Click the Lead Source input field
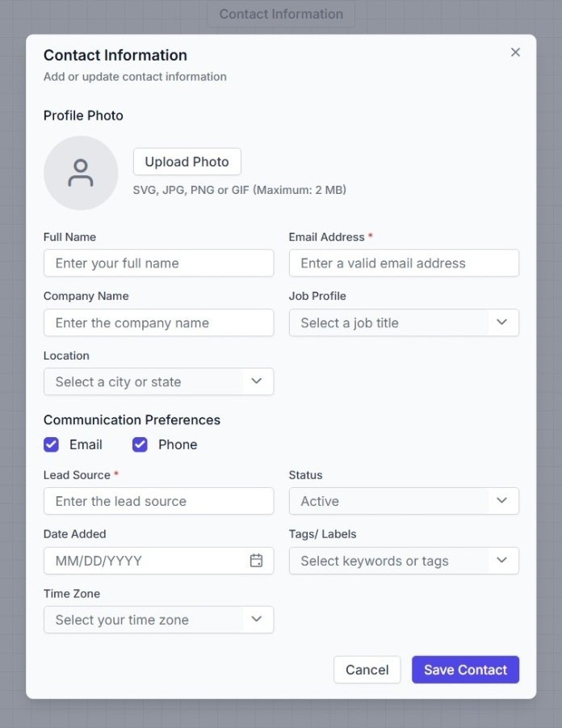Image resolution: width=562 pixels, height=728 pixels. click(158, 501)
